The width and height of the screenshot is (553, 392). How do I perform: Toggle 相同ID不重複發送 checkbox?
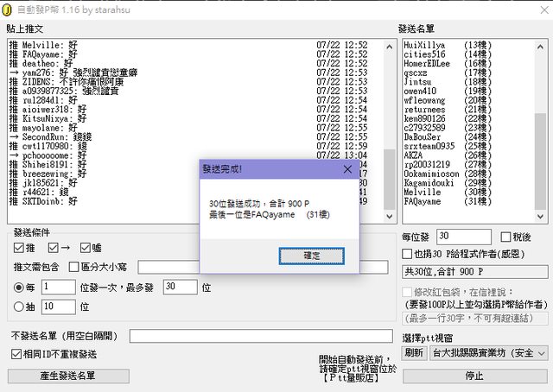[16, 354]
